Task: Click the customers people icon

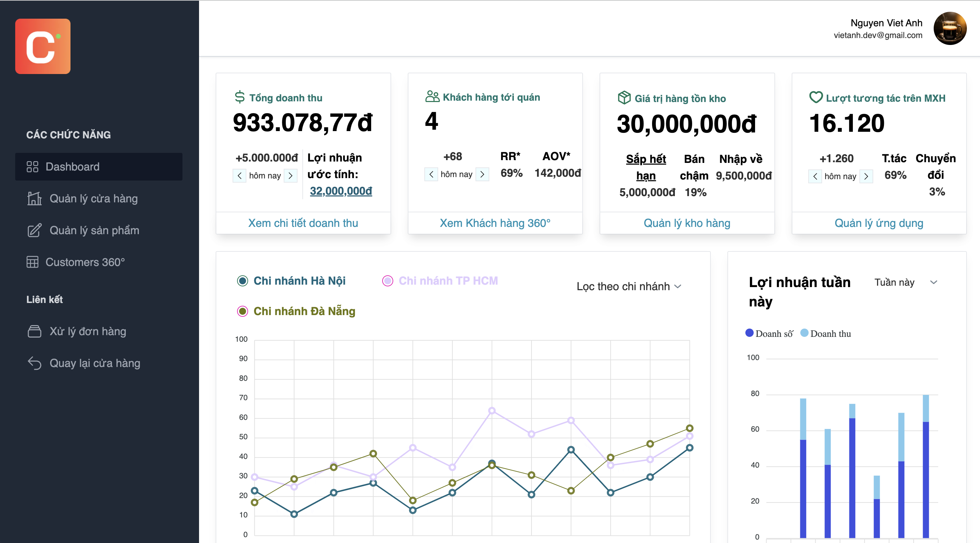Action: click(432, 96)
